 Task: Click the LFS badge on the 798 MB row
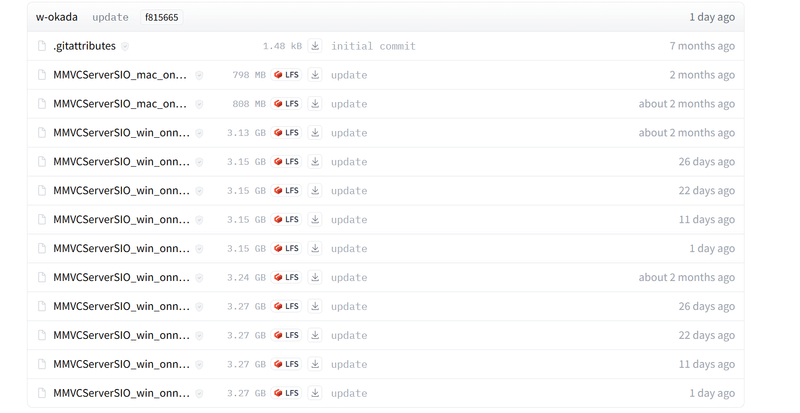[x=286, y=75]
